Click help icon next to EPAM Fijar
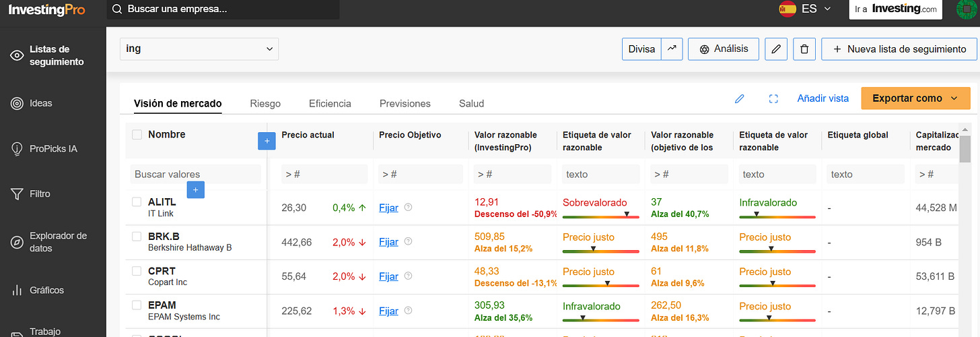The height and width of the screenshot is (337, 980). tap(408, 311)
